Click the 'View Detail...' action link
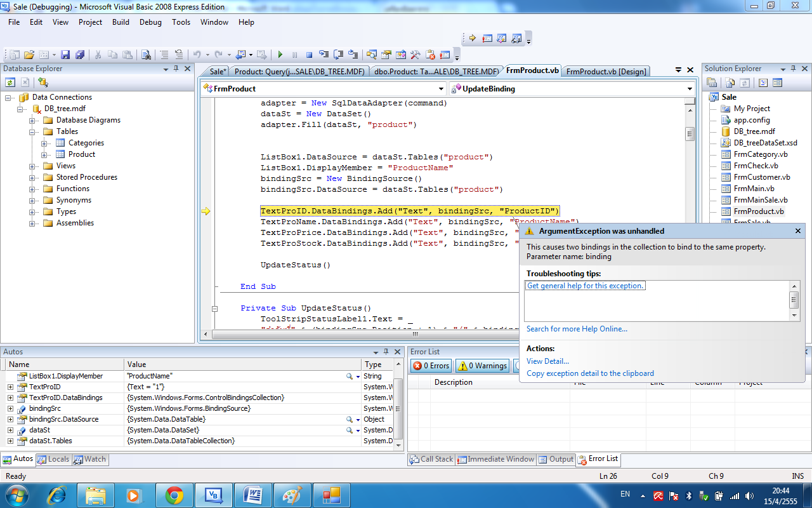 (x=547, y=361)
